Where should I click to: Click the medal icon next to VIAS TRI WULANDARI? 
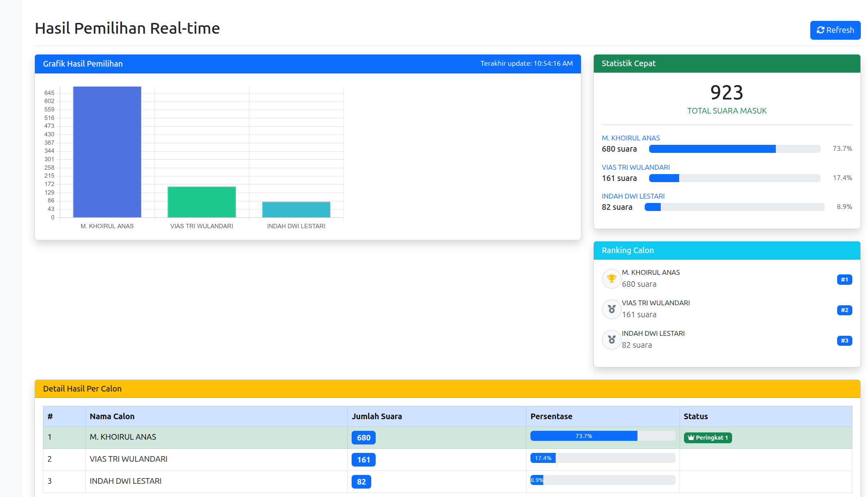tap(611, 309)
